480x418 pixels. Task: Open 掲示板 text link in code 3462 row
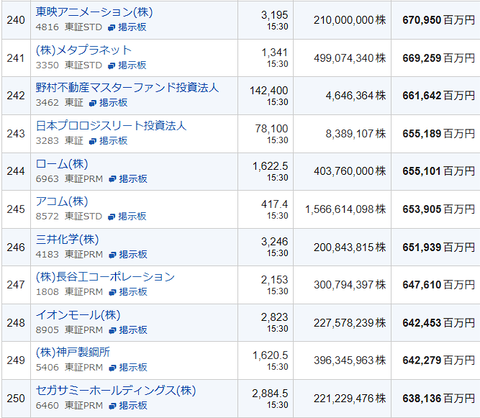[113, 103]
